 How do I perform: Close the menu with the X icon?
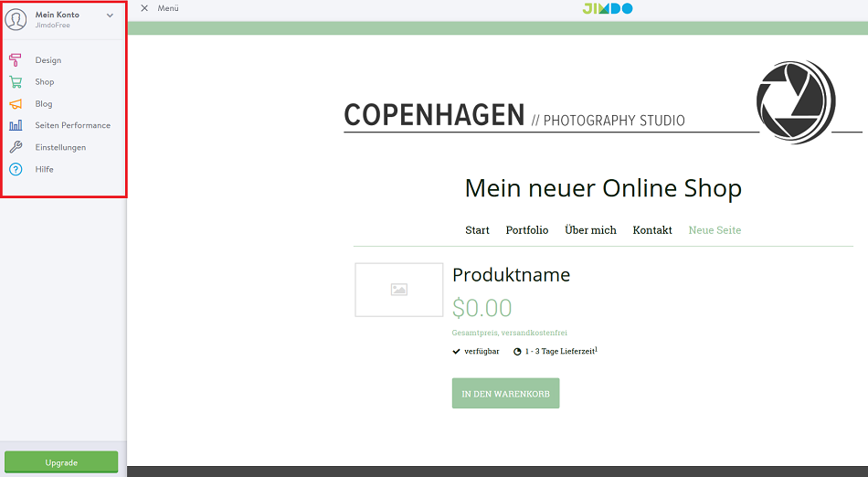144,8
